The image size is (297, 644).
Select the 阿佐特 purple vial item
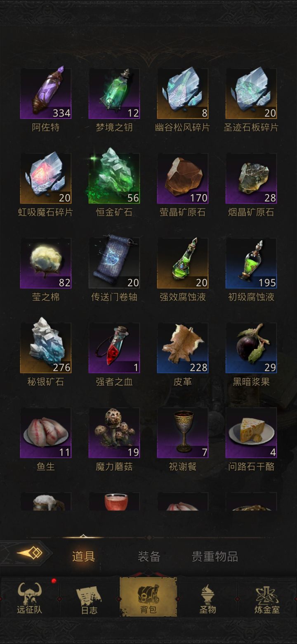point(46,94)
